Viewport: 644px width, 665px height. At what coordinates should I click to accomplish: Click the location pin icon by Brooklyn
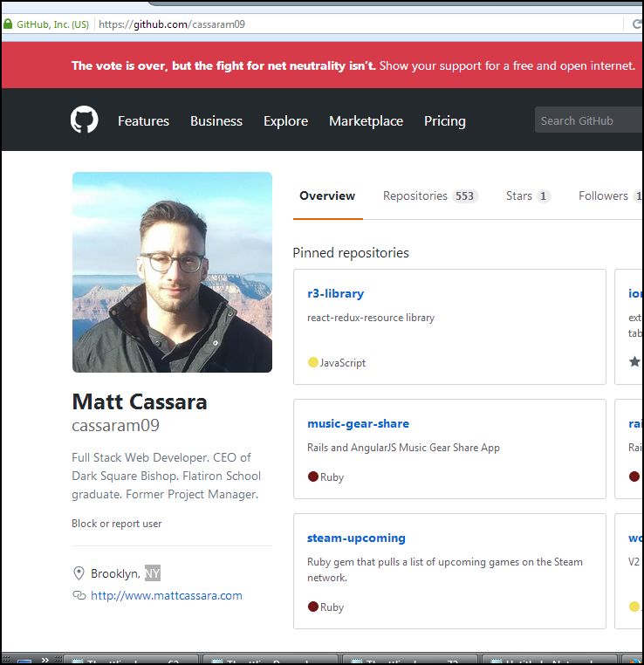pos(79,573)
